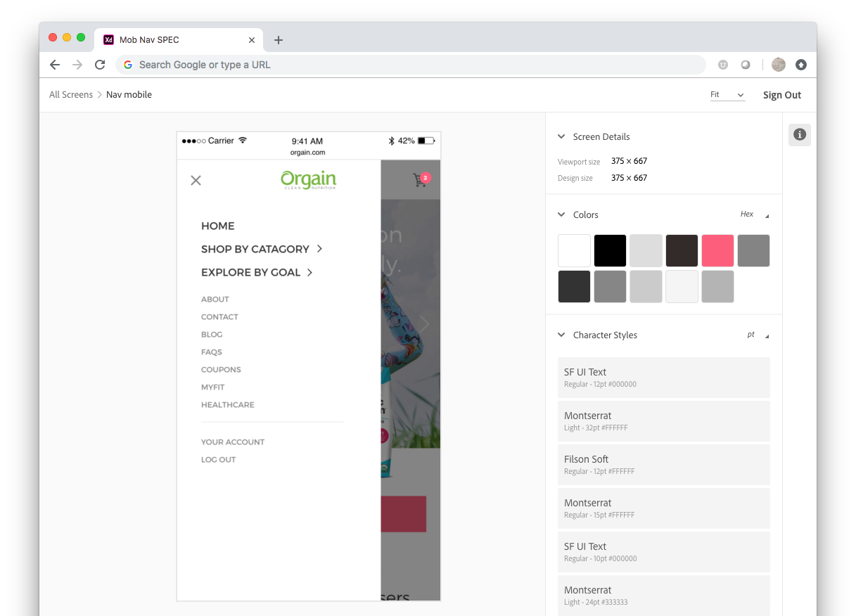This screenshot has height=616, width=856.
Task: Open the Fit zoom dropdown
Action: pos(727,95)
